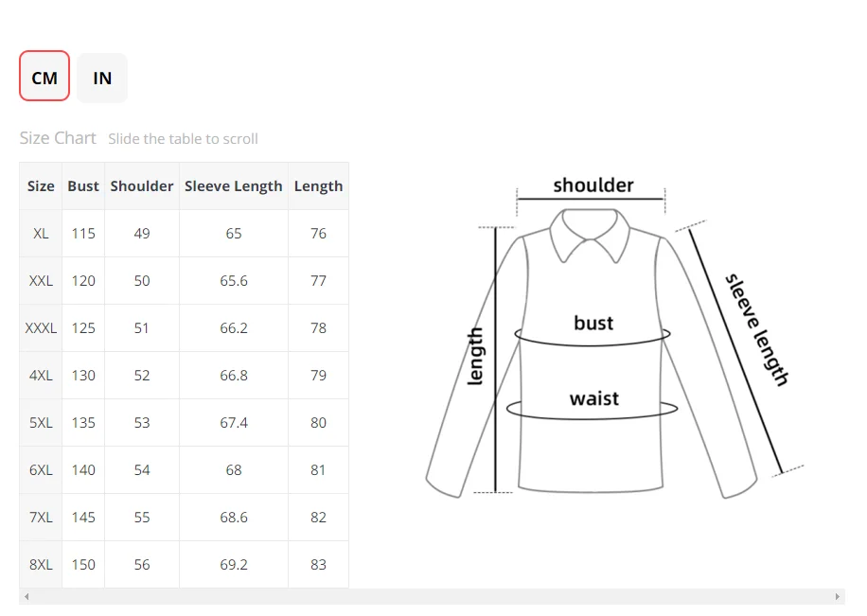Click the waist label on the shirt diagram

(x=593, y=398)
